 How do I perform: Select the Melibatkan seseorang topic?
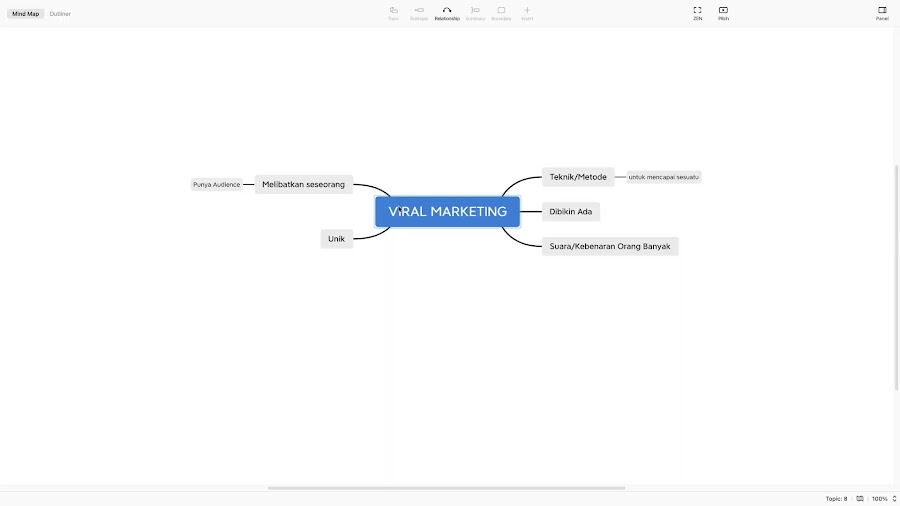point(304,184)
